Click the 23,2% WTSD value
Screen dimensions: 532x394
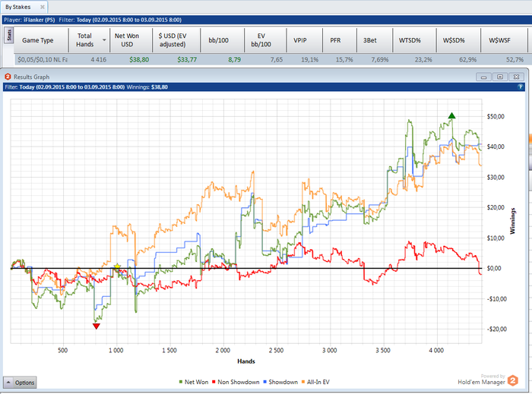pos(423,60)
